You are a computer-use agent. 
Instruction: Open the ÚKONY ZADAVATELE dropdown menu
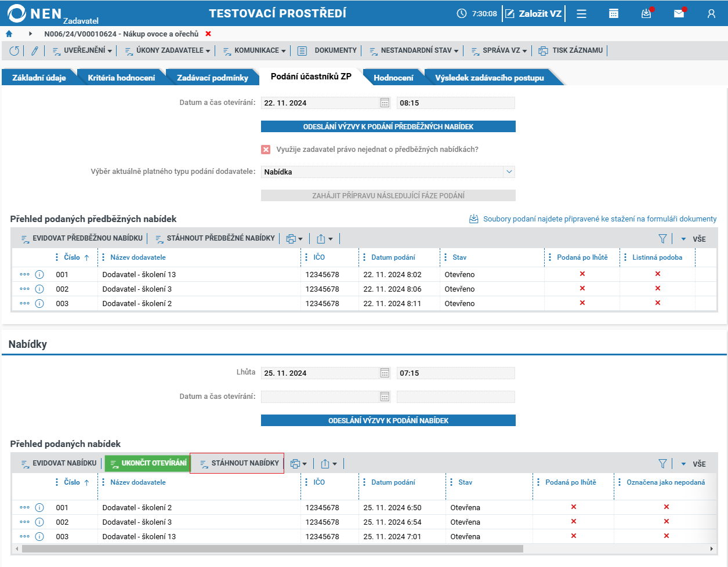168,50
